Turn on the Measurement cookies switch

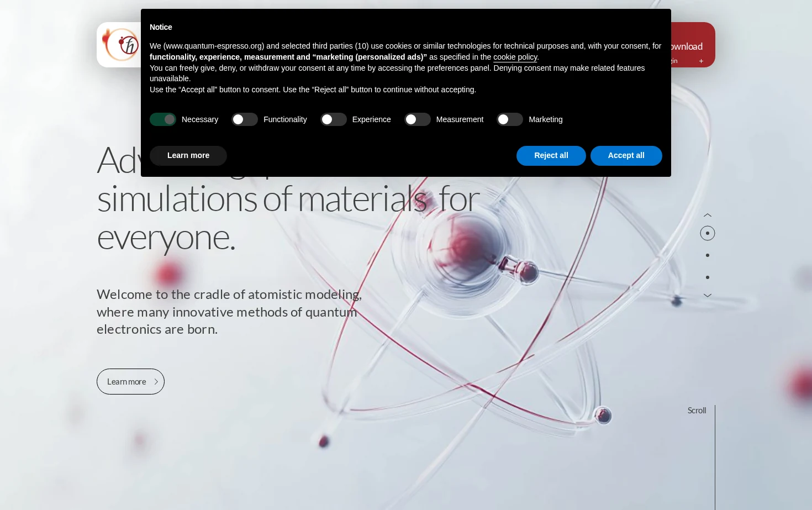click(x=418, y=119)
